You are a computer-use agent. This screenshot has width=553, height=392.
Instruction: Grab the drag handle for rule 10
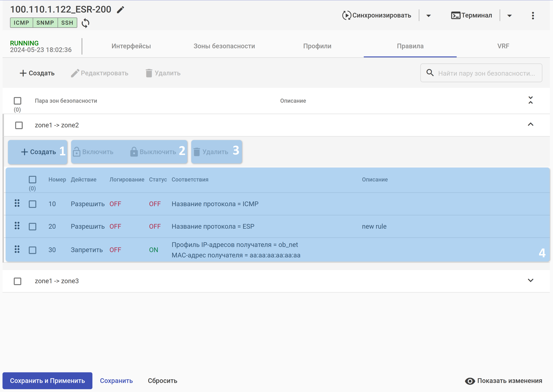pos(17,203)
